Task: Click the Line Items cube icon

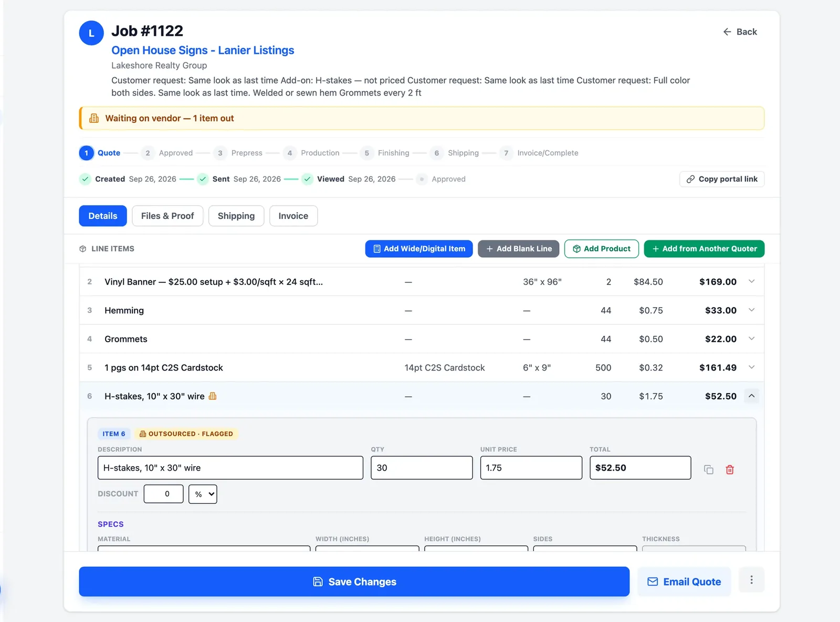Action: coord(83,249)
